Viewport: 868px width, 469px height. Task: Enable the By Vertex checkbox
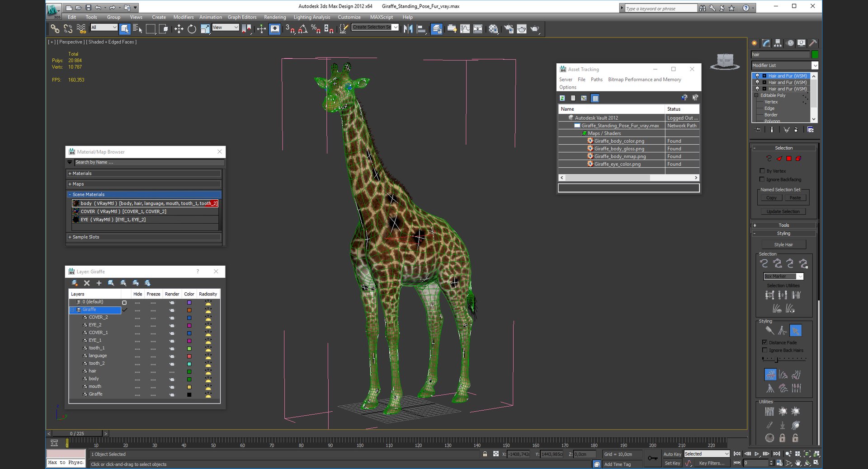tap(763, 171)
